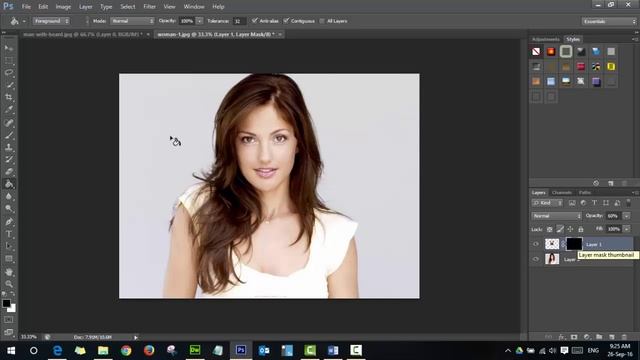Viewport: 640px width, 360px height.
Task: Select the Rectangular Marquee tool
Action: tap(9, 60)
